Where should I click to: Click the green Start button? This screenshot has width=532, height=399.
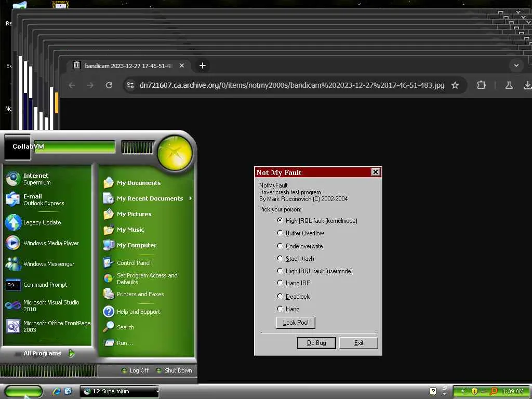pos(23,392)
